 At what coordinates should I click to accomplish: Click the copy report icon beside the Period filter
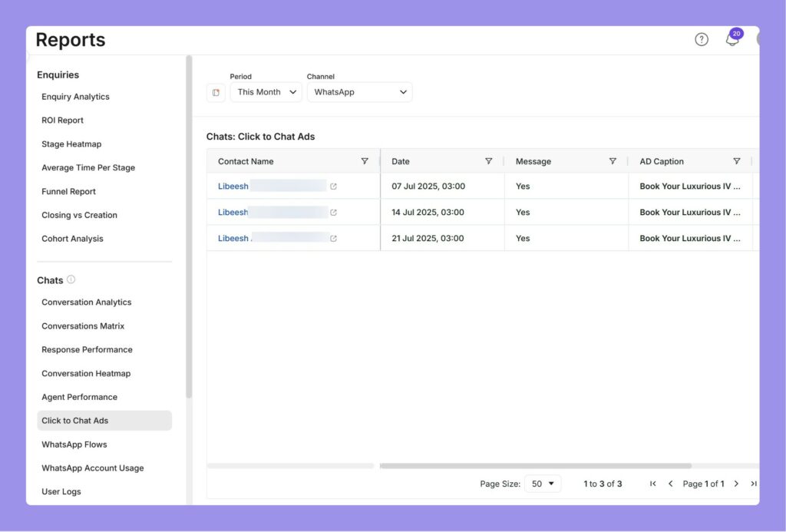click(215, 91)
